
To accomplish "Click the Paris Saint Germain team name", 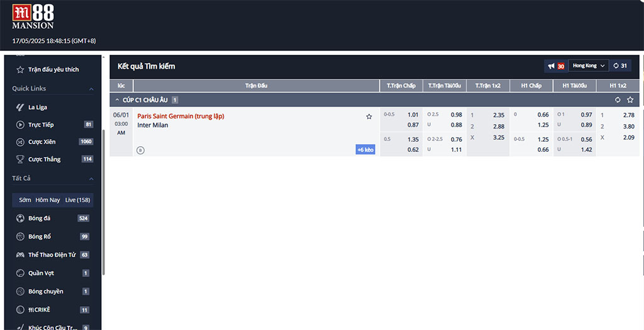I will tap(180, 117).
